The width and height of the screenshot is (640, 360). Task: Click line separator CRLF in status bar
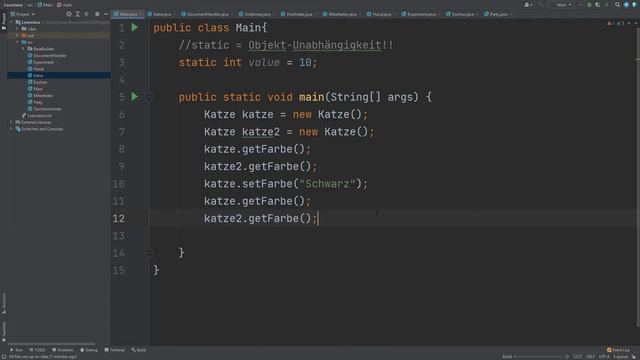(590, 357)
